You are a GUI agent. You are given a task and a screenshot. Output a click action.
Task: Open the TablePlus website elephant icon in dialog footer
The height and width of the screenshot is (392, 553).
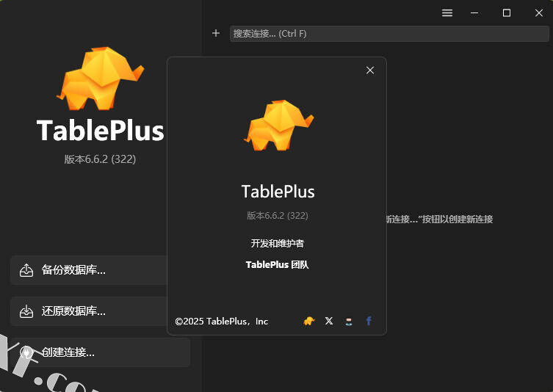[x=309, y=321]
